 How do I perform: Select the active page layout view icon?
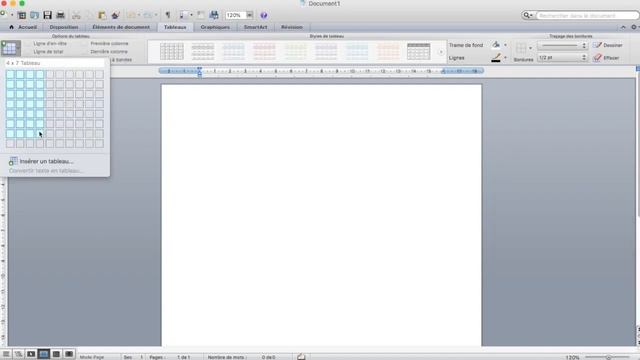coord(44,354)
